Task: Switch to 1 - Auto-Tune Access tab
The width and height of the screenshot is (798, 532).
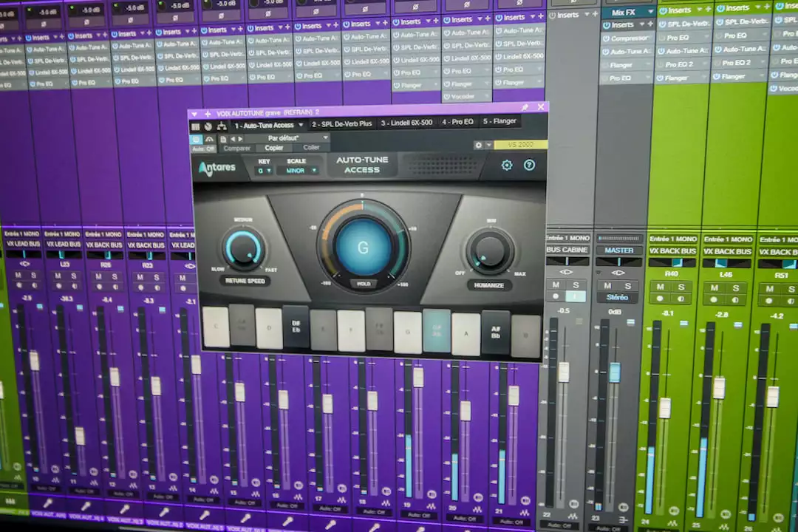Action: point(264,125)
